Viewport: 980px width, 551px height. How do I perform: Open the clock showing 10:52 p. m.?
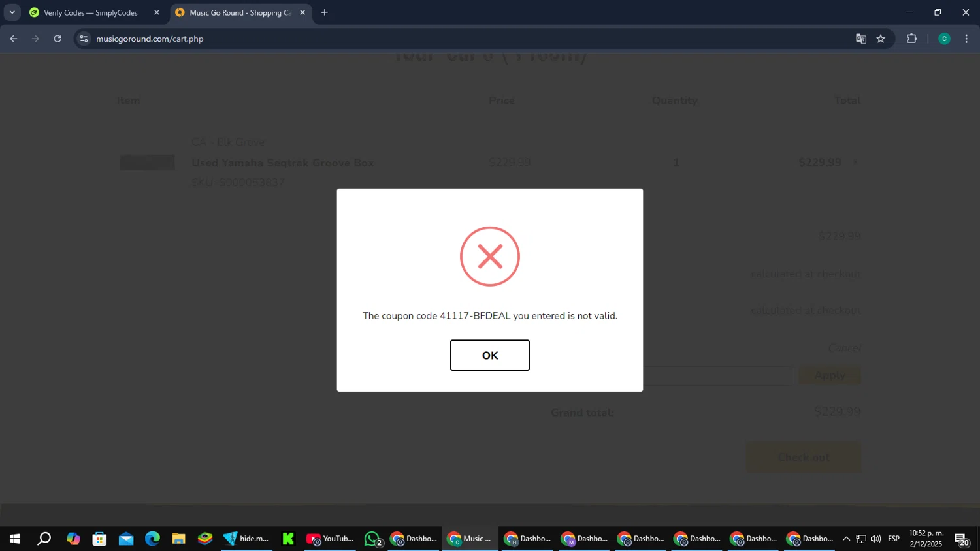926,539
